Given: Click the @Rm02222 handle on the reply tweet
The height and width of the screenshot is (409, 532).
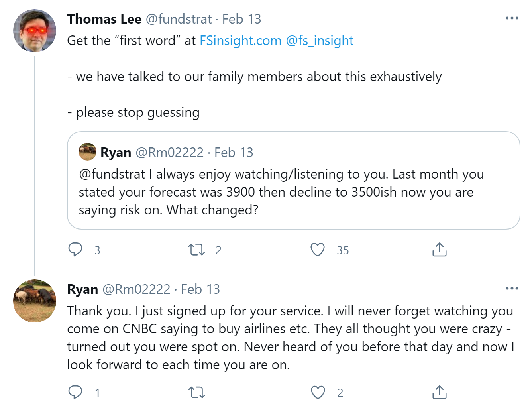Looking at the screenshot, I should [x=136, y=289].
